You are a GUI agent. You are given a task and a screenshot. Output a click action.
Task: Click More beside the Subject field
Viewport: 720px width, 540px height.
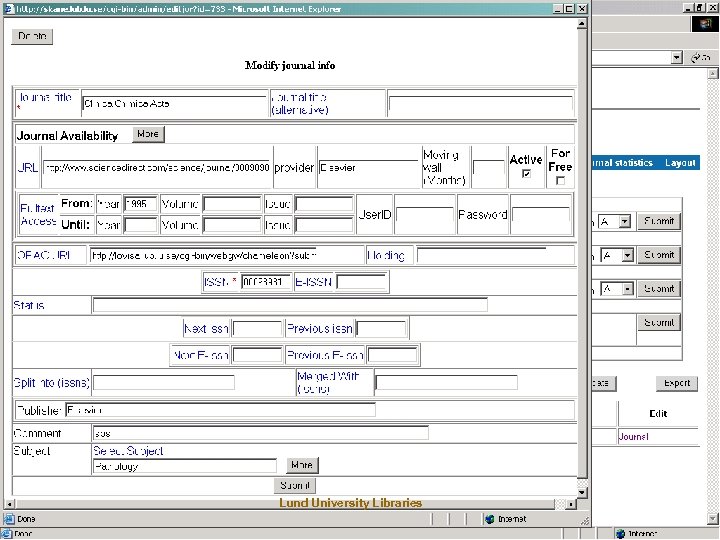click(x=302, y=465)
